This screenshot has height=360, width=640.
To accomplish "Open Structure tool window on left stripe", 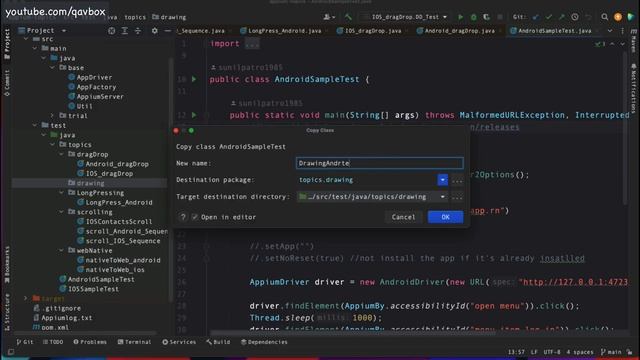I will (7, 312).
